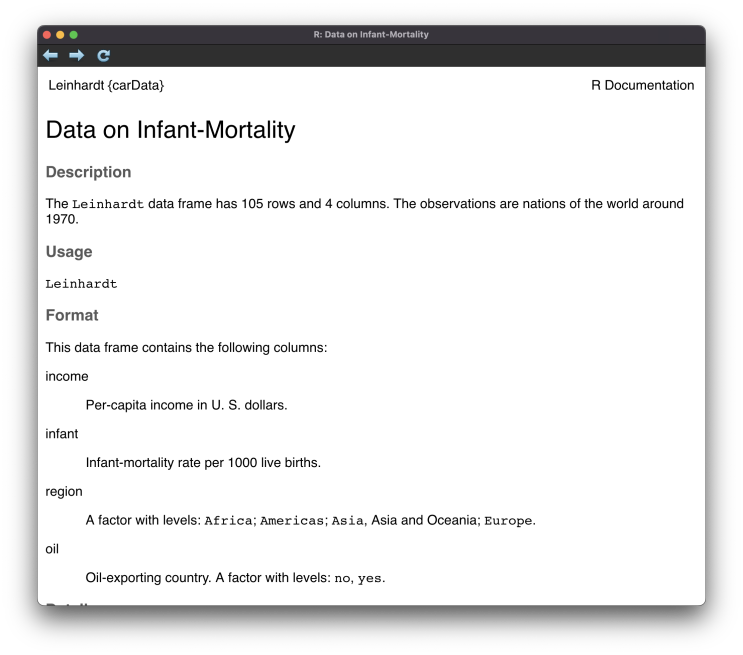Close the R help window
Viewport: 743px width, 655px height.
(47, 35)
